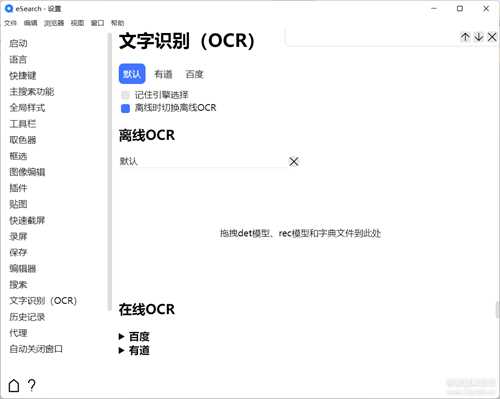Remove the 默认 offline OCR entry

[294, 162]
